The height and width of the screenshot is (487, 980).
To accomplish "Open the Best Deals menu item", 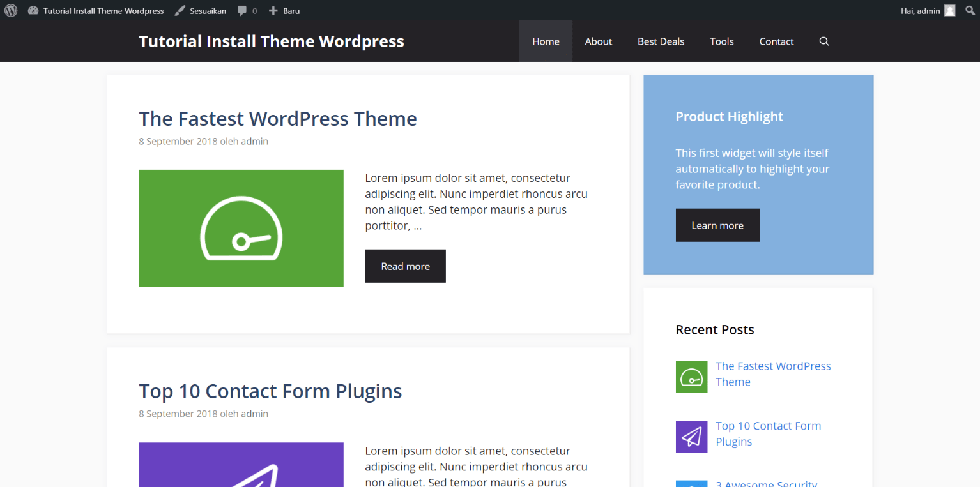I will coord(661,41).
